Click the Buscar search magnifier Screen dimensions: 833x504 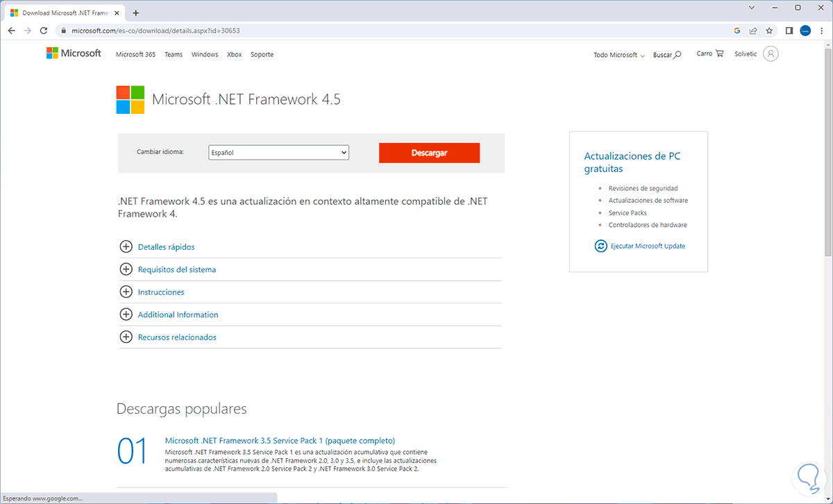click(x=678, y=54)
